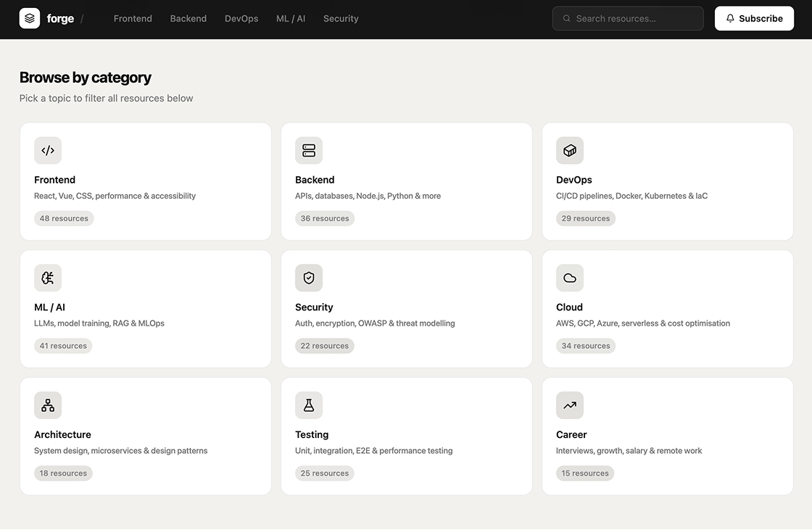The width and height of the screenshot is (812, 530).
Task: Select the Architecture network icon
Action: [48, 405]
